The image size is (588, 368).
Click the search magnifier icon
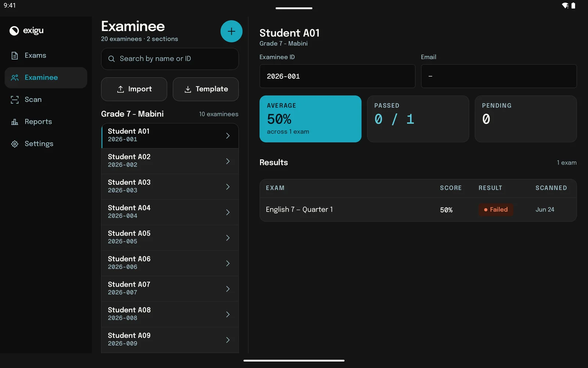pos(111,59)
